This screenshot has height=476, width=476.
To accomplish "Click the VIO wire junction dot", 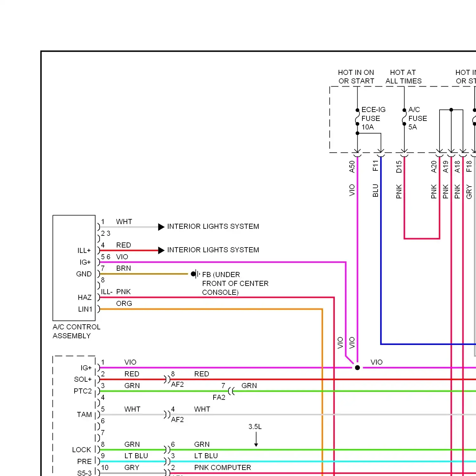I will [x=357, y=368].
